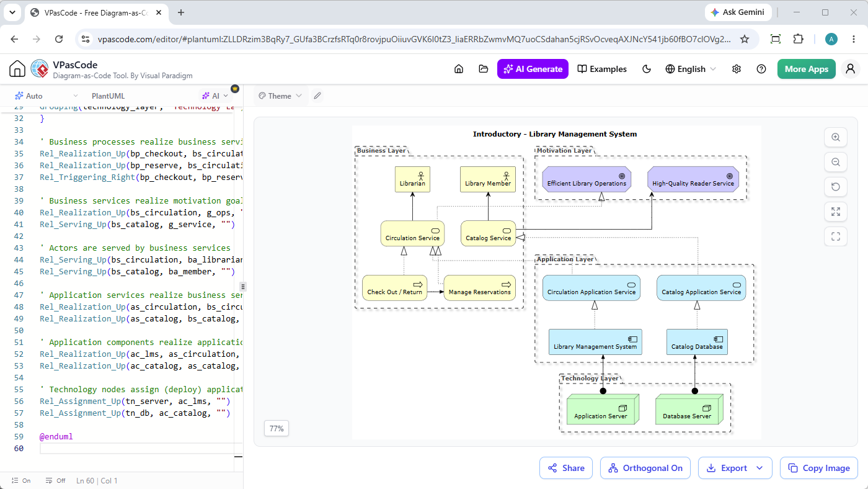Close the VPasCode browser tab

[x=160, y=12]
